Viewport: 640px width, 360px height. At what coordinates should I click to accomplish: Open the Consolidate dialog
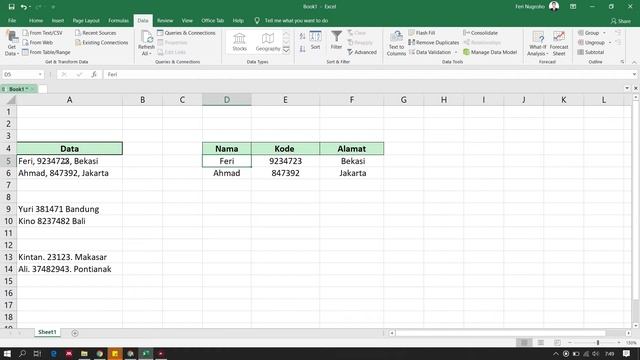[480, 33]
